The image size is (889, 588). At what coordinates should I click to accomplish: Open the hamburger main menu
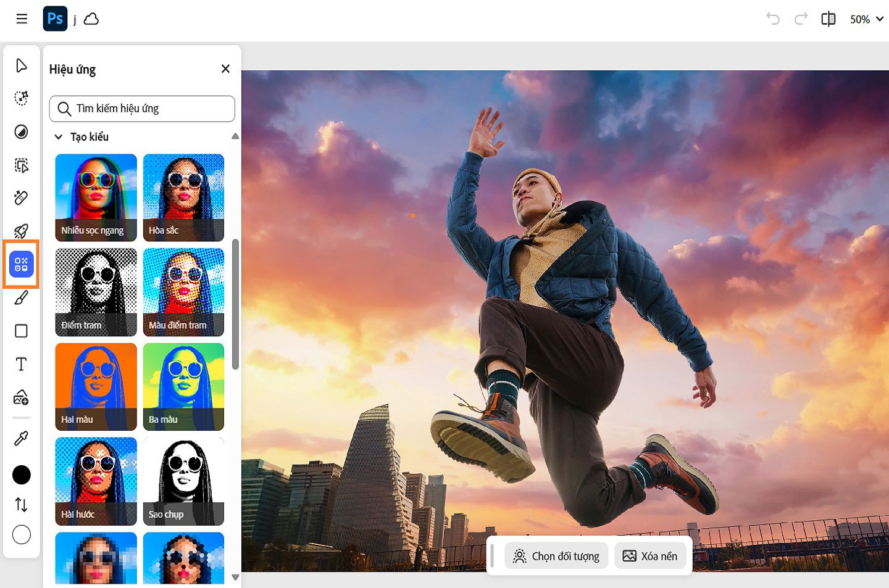pyautogui.click(x=22, y=19)
